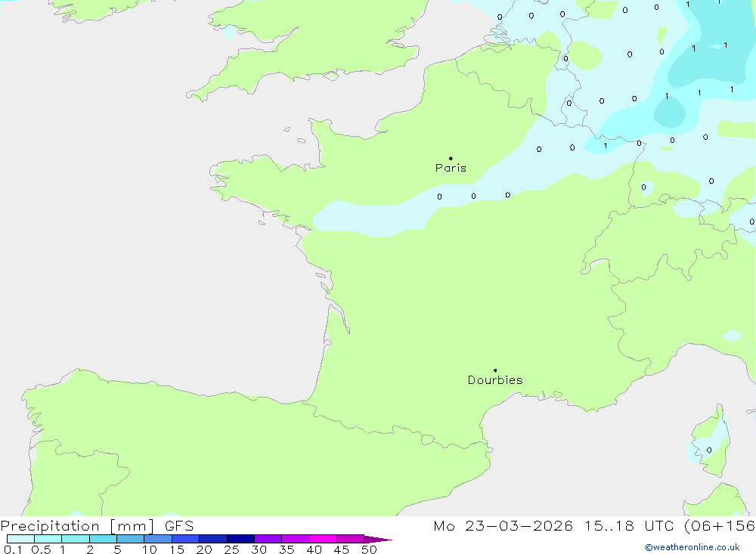The width and height of the screenshot is (756, 554).
Task: Open the weatheronline.co.uk copyright link
Action: point(692,547)
